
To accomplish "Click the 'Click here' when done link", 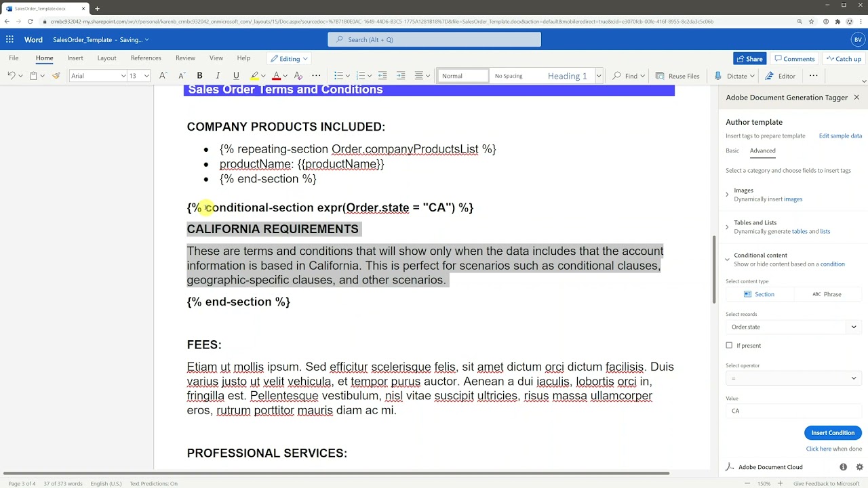I will [x=818, y=449].
